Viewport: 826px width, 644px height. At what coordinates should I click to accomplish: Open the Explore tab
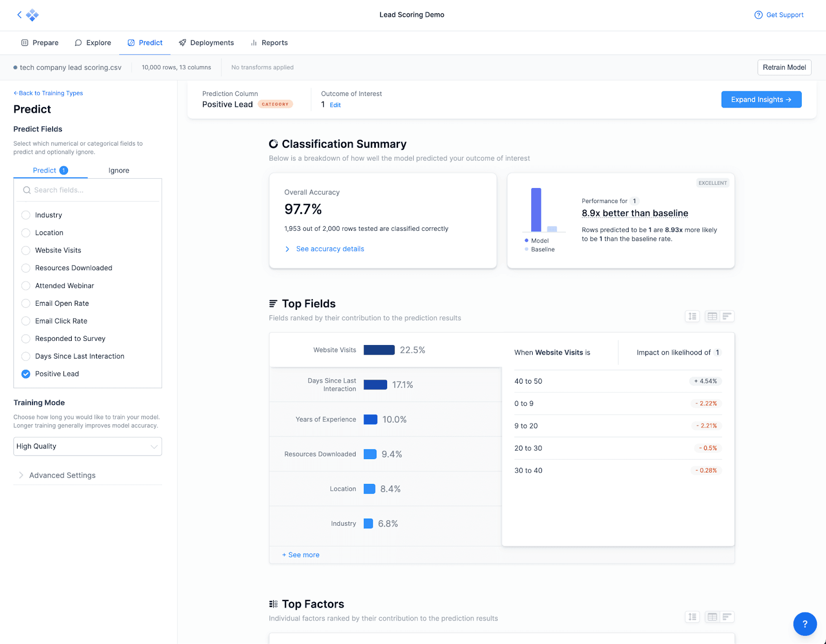pyautogui.click(x=93, y=43)
